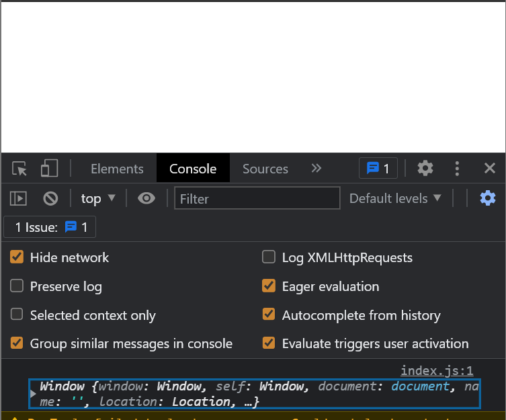Show the console sidebar
Viewport: 506px width, 420px height.
[18, 198]
